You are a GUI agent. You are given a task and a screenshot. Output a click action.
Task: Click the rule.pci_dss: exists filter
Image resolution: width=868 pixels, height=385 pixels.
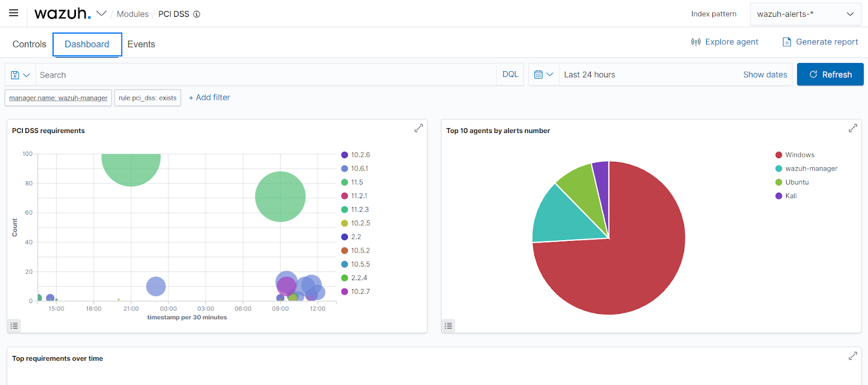148,98
